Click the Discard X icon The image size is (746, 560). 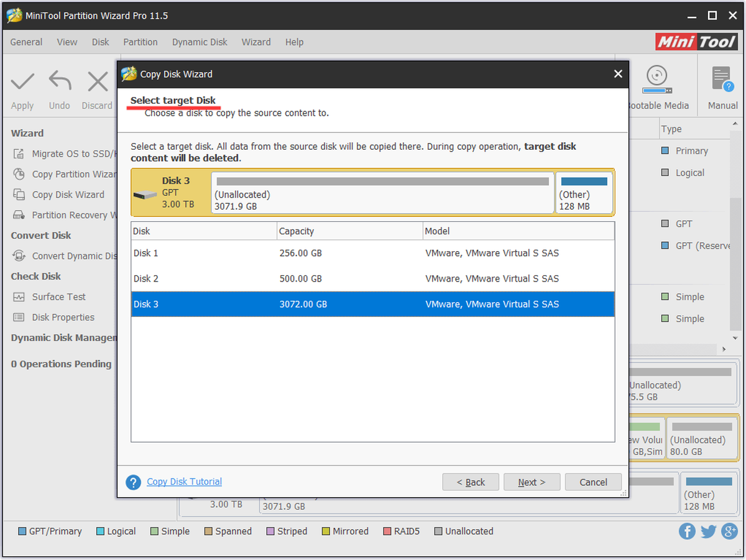pos(98,81)
